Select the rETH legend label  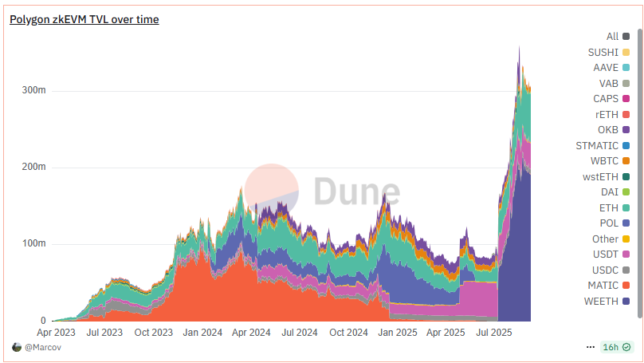[607, 114]
